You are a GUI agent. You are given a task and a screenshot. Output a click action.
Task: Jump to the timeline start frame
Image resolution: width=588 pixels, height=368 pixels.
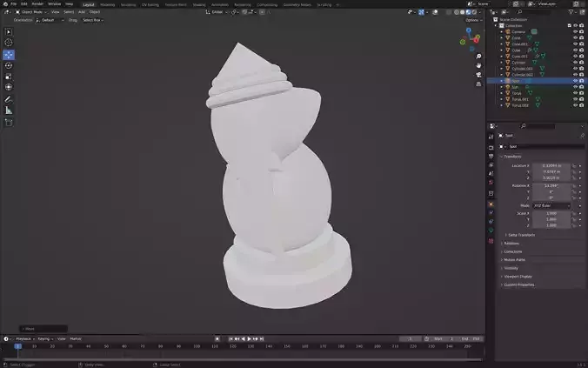[x=231, y=338]
